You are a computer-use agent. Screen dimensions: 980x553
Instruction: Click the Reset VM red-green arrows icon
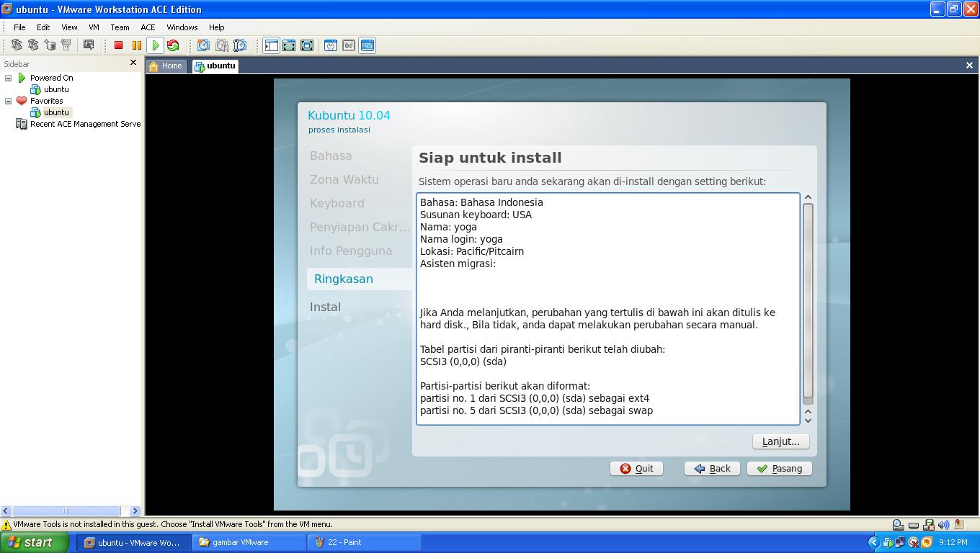(173, 45)
